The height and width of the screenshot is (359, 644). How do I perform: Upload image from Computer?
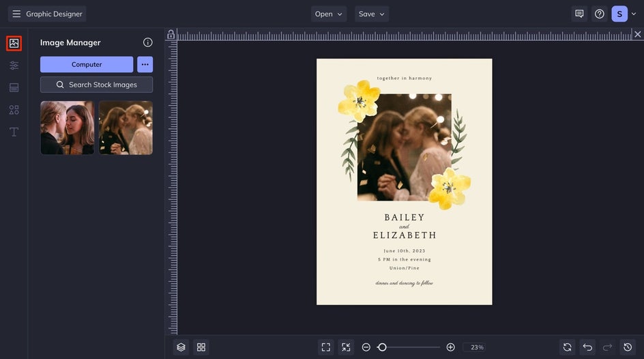(87, 64)
